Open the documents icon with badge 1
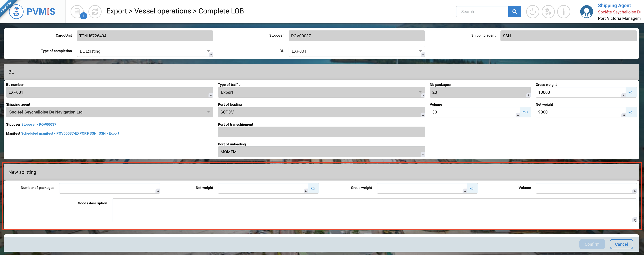 [x=77, y=12]
